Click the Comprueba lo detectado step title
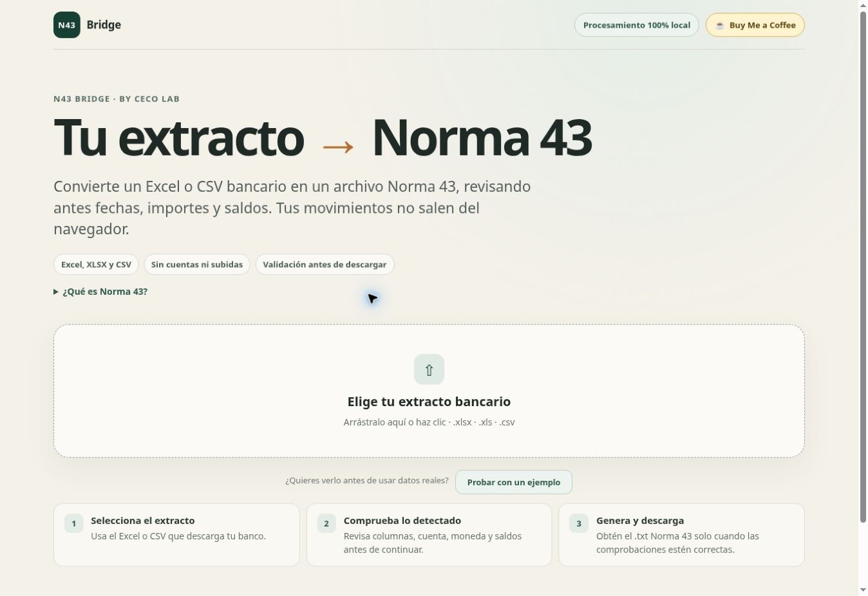This screenshot has height=596, width=868. [402, 521]
